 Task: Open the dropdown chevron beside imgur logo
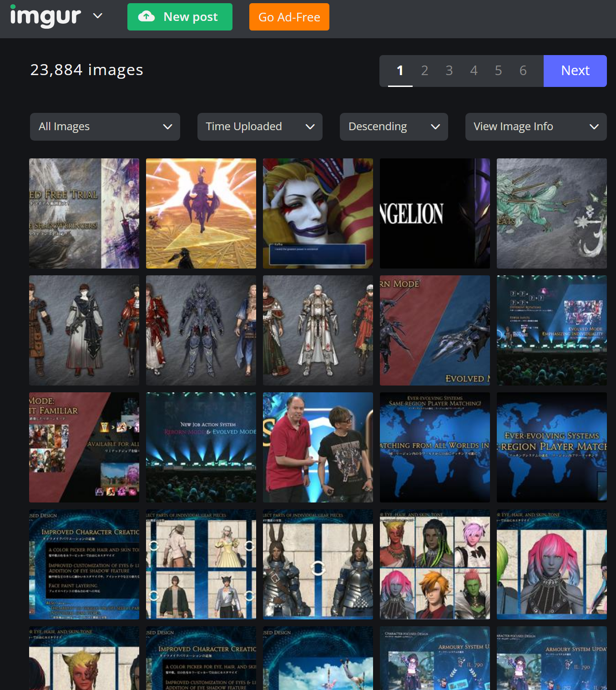pyautogui.click(x=97, y=16)
